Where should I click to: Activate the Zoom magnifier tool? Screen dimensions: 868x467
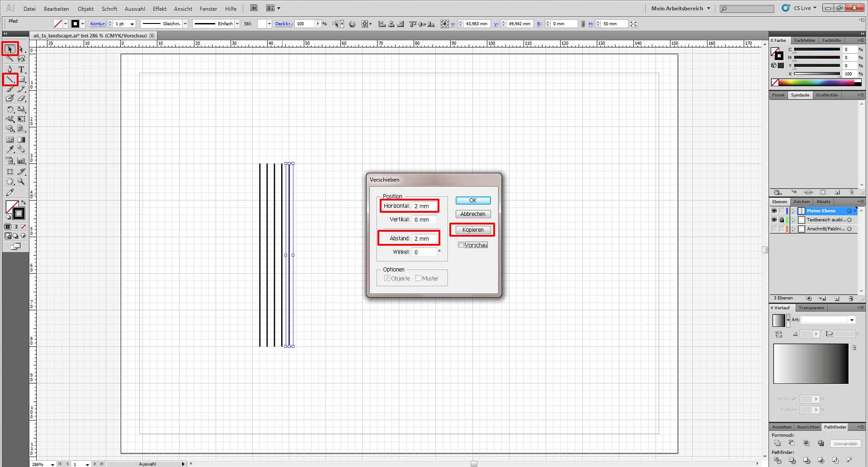click(x=21, y=182)
